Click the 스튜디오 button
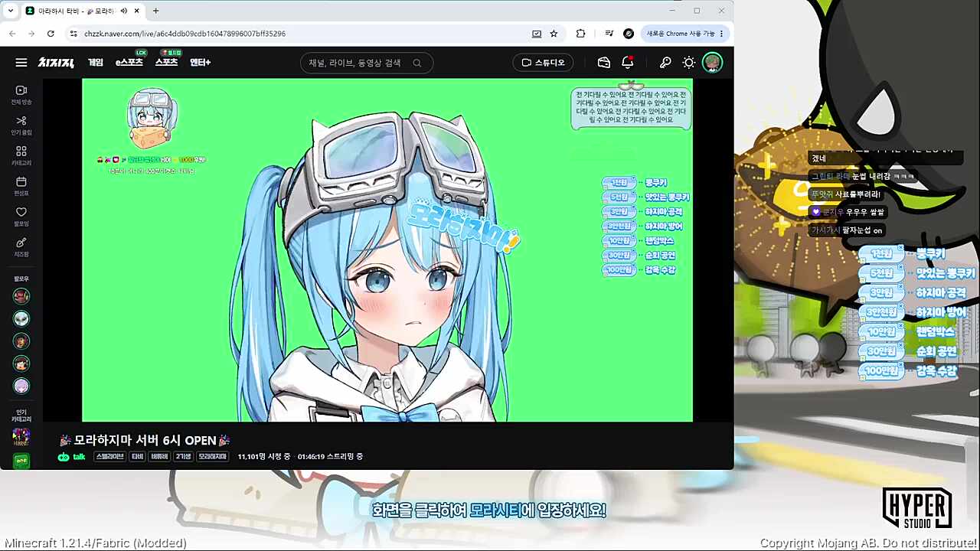 (x=544, y=63)
